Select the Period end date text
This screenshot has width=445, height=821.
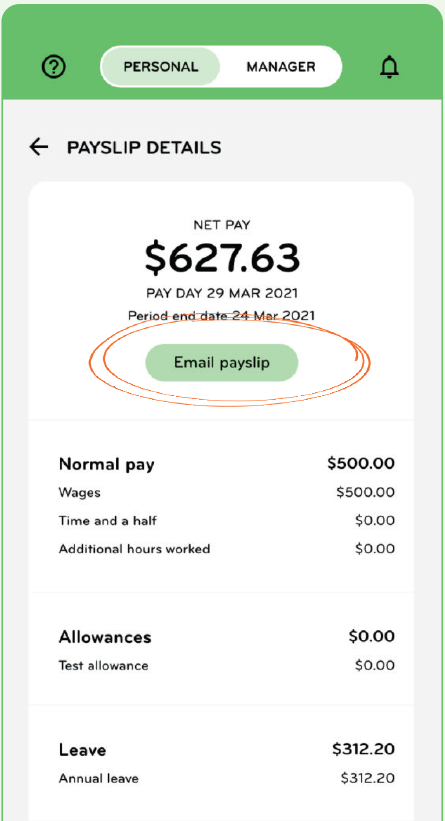222,316
